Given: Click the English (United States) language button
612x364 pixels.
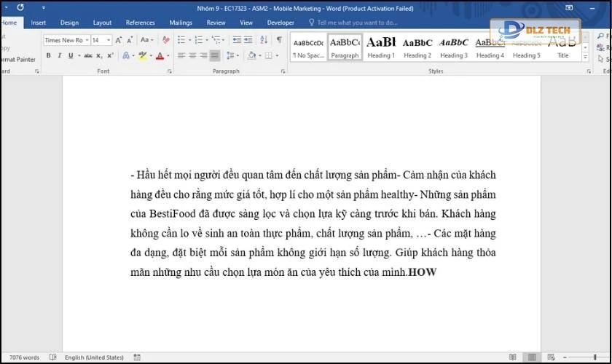Looking at the screenshot, I should tap(94, 357).
